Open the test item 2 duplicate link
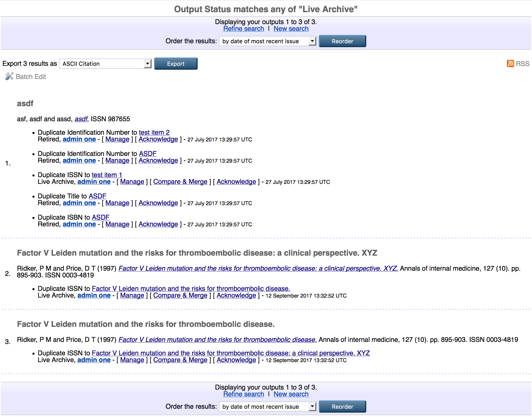532x417 pixels. [x=154, y=132]
